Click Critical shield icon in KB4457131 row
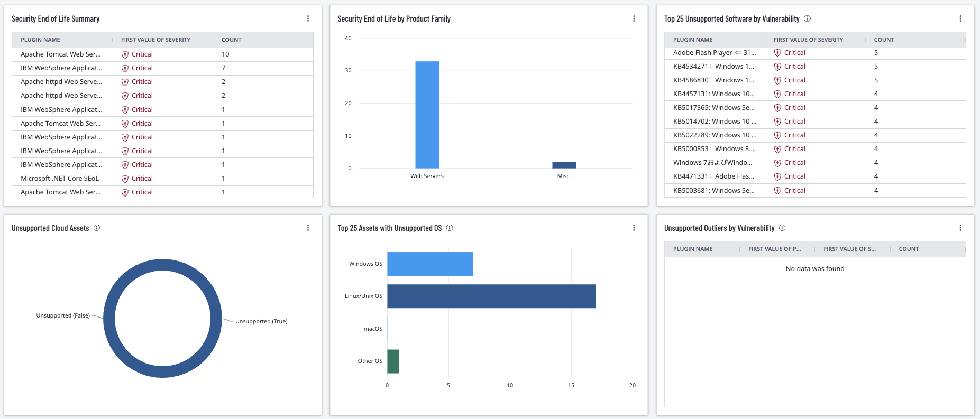 pyautogui.click(x=777, y=94)
